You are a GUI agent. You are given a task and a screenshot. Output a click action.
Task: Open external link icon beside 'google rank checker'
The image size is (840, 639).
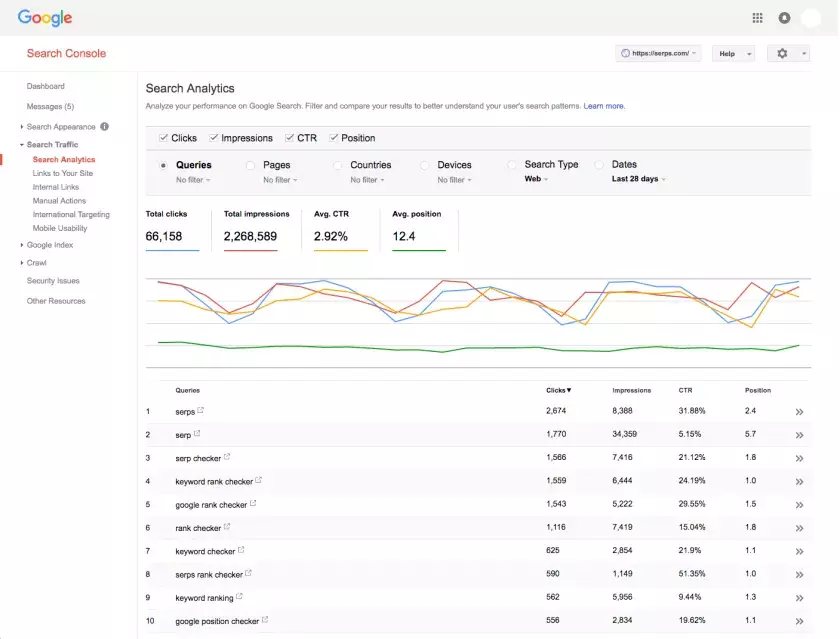253,503
